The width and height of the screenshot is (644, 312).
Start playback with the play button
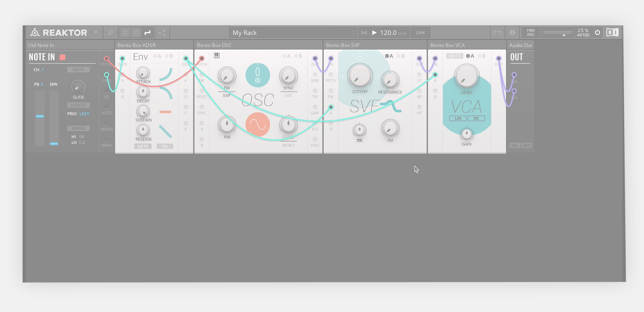tap(374, 33)
